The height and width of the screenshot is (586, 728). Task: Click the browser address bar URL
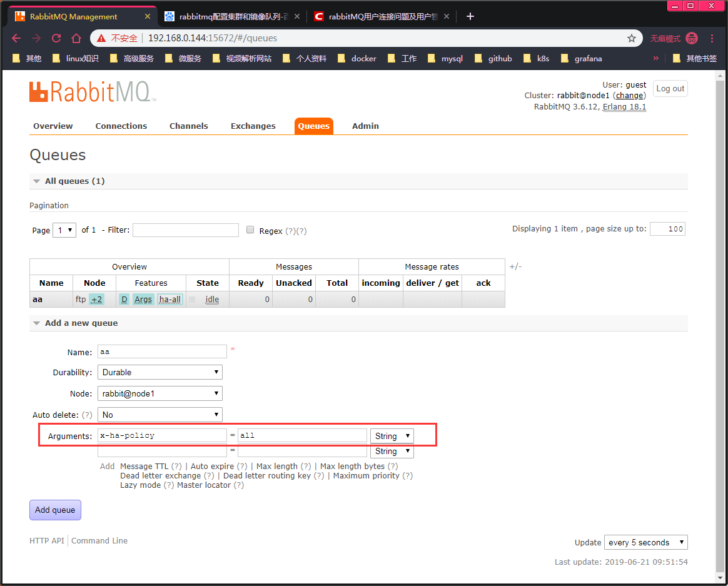[213, 38]
